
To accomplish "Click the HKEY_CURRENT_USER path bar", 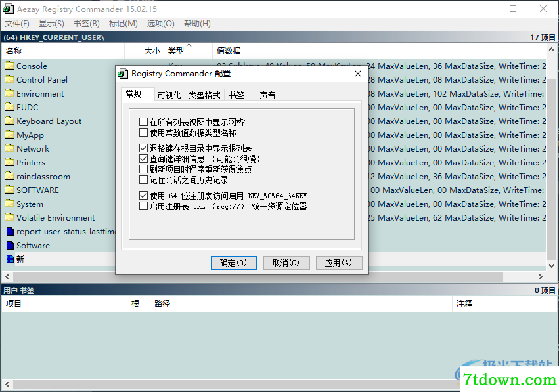I will point(279,37).
